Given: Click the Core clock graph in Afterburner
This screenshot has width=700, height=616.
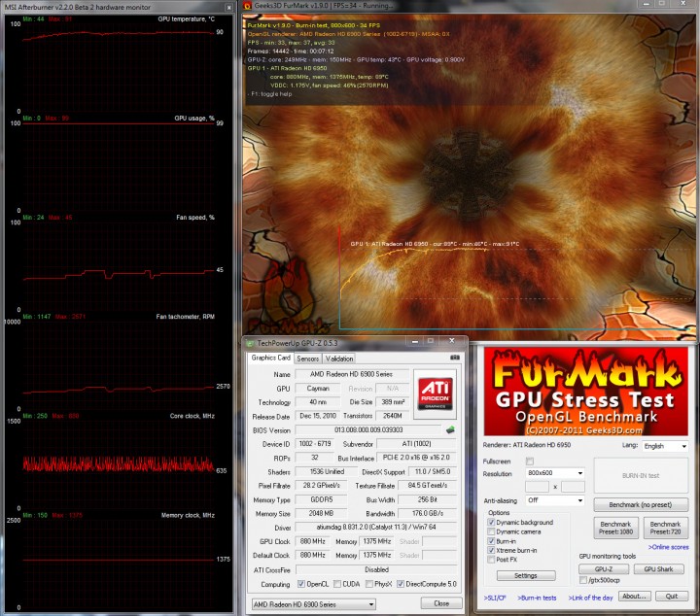Looking at the screenshot, I should pos(119,463).
